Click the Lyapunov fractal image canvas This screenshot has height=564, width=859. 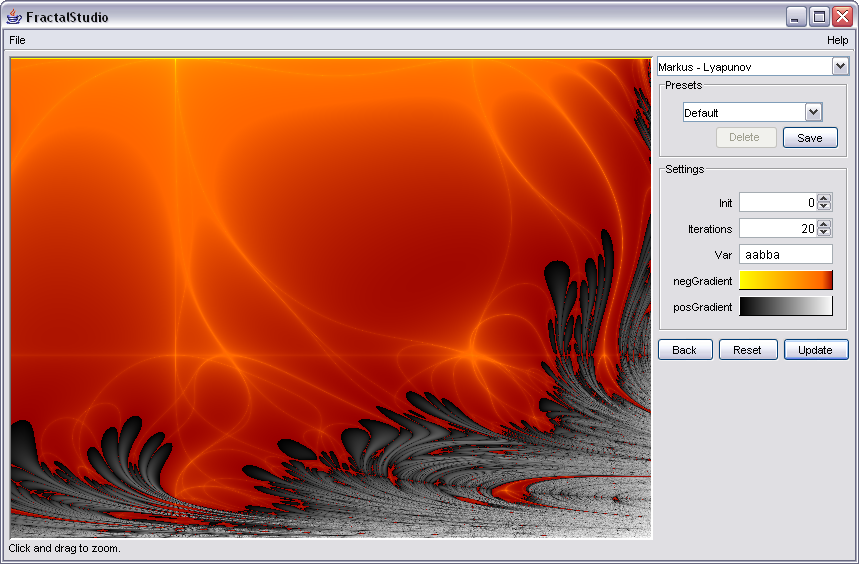[x=331, y=298]
